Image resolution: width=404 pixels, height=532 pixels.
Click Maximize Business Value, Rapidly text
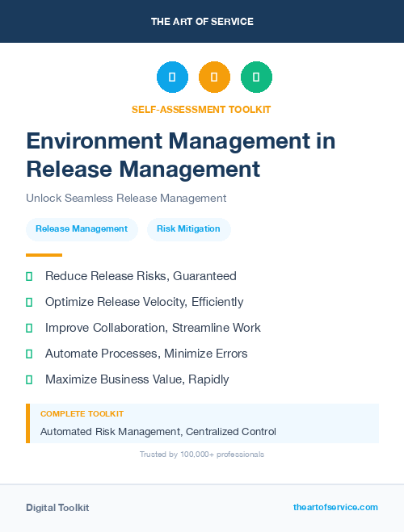pyautogui.click(x=137, y=379)
